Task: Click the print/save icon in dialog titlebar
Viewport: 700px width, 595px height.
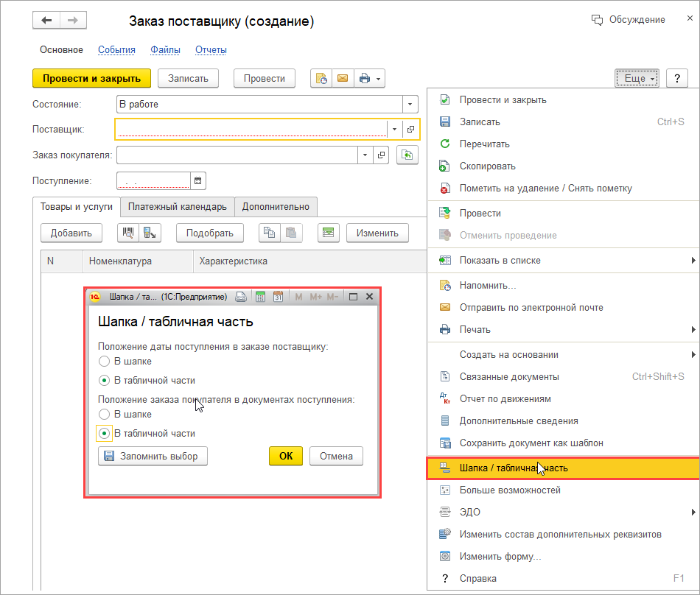Action: pyautogui.click(x=241, y=297)
